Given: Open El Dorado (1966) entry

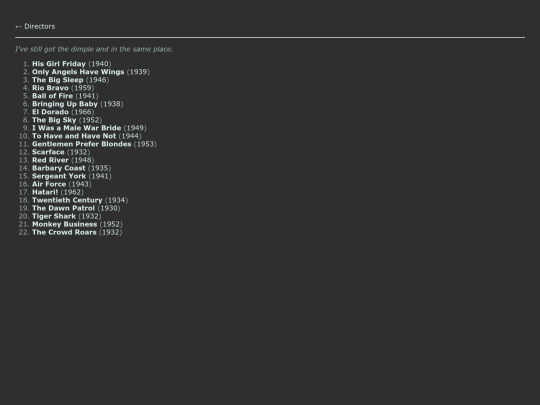Looking at the screenshot, I should coord(50,112).
